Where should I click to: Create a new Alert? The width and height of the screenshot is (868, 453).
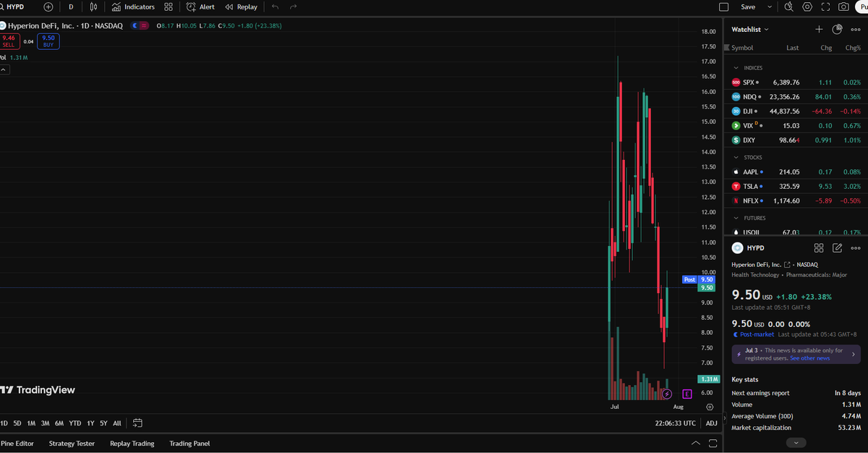point(200,7)
